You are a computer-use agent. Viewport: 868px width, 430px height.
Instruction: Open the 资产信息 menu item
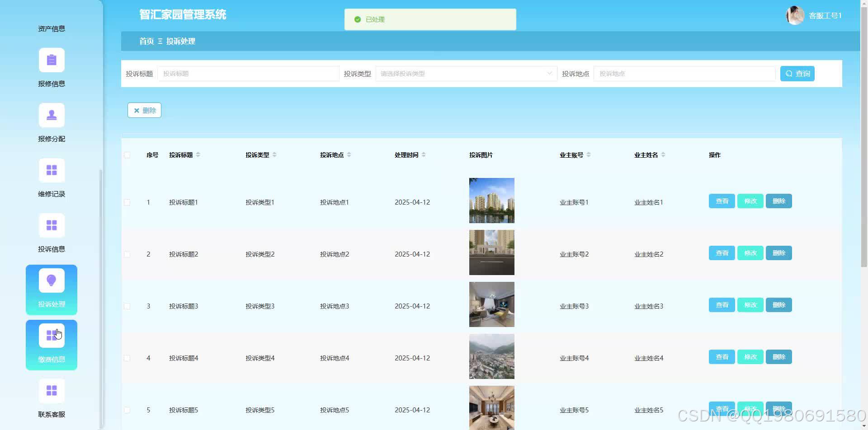(52, 28)
